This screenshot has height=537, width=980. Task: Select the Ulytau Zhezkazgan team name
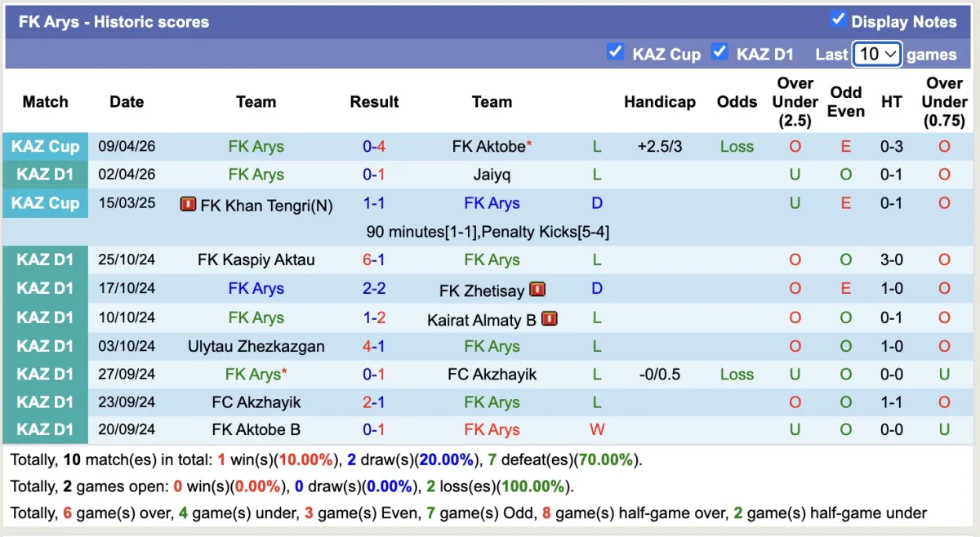[256, 346]
